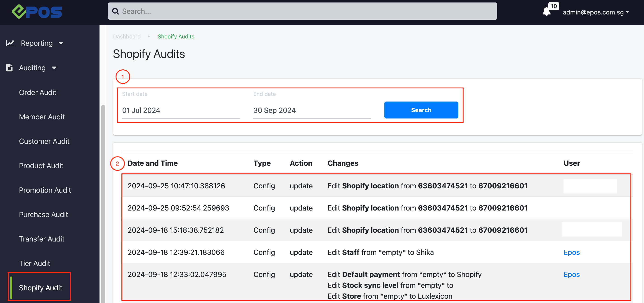Click the Reporting chart icon

pos(10,43)
